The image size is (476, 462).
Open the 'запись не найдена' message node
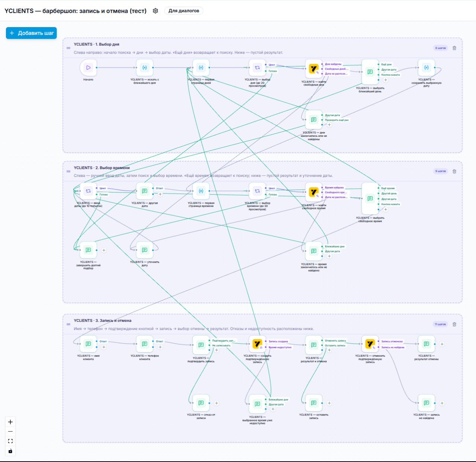[x=426, y=403]
